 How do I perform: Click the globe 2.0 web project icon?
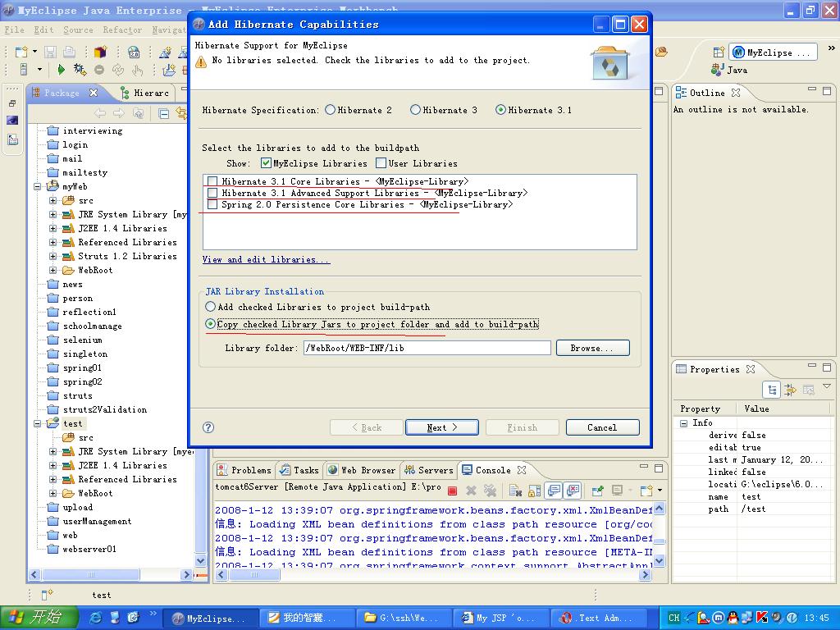[x=134, y=52]
